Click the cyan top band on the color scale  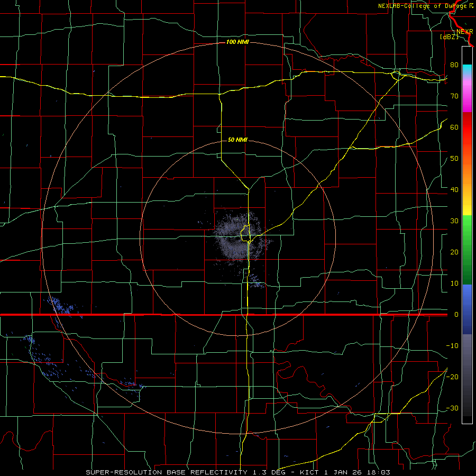(467, 69)
